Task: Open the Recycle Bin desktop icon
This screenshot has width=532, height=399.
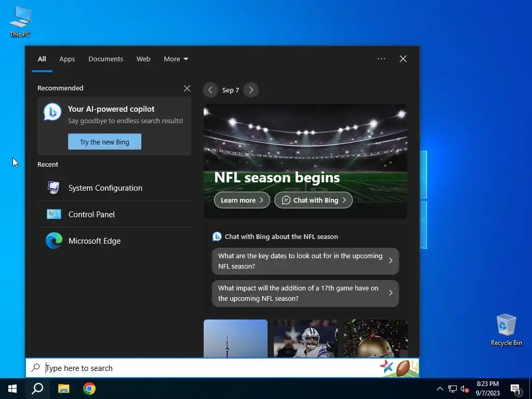Action: pos(506,330)
